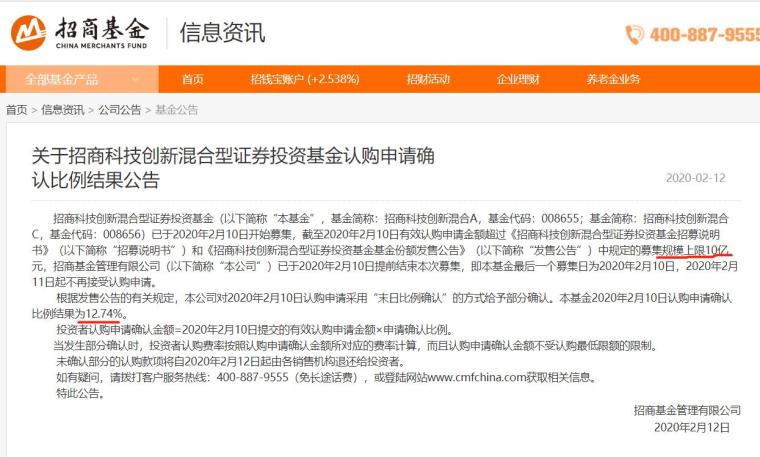Click the China Merchants Fund logo icon
Screen dimensions: 760x457
[29, 33]
